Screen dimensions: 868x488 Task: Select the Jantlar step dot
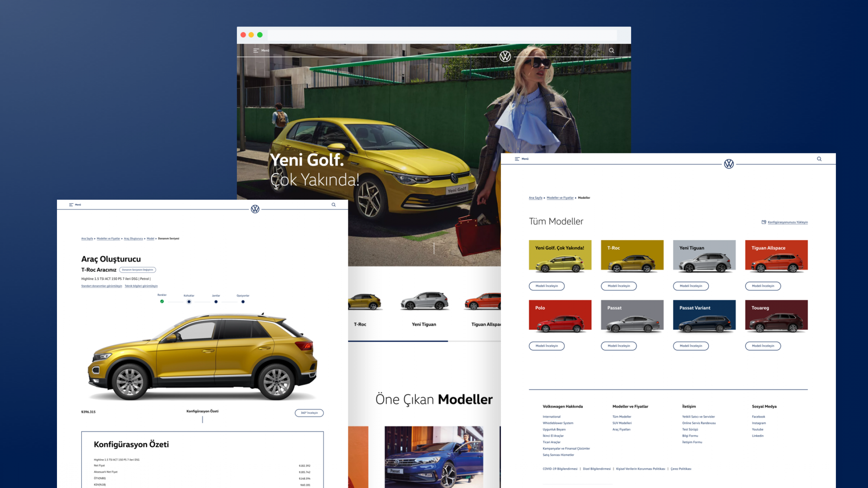216,302
